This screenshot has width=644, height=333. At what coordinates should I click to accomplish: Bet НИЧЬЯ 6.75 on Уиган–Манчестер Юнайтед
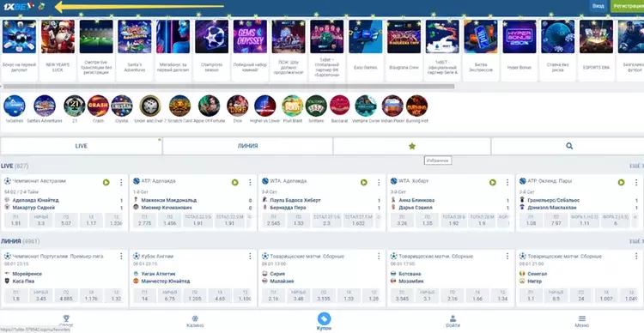[x=169, y=296]
